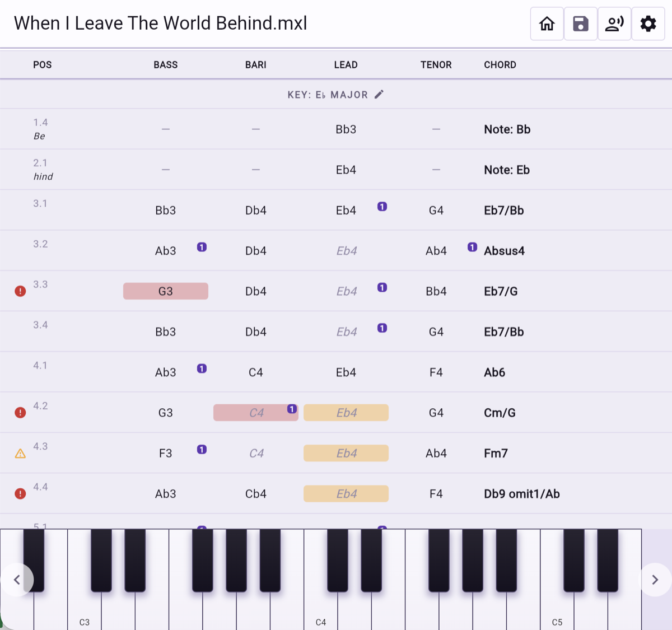This screenshot has width=672, height=630.
Task: Open the badge beside bass F3 in row 4.3
Action: point(202,449)
